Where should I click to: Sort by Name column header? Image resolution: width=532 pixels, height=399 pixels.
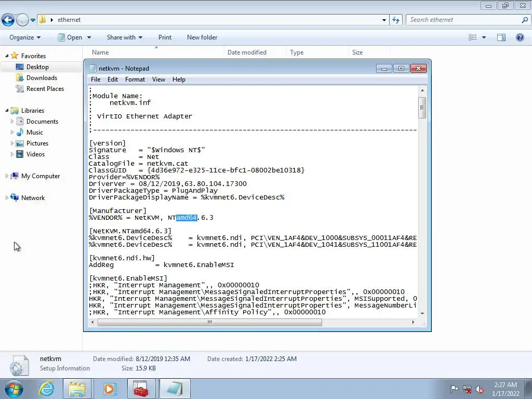pyautogui.click(x=100, y=52)
